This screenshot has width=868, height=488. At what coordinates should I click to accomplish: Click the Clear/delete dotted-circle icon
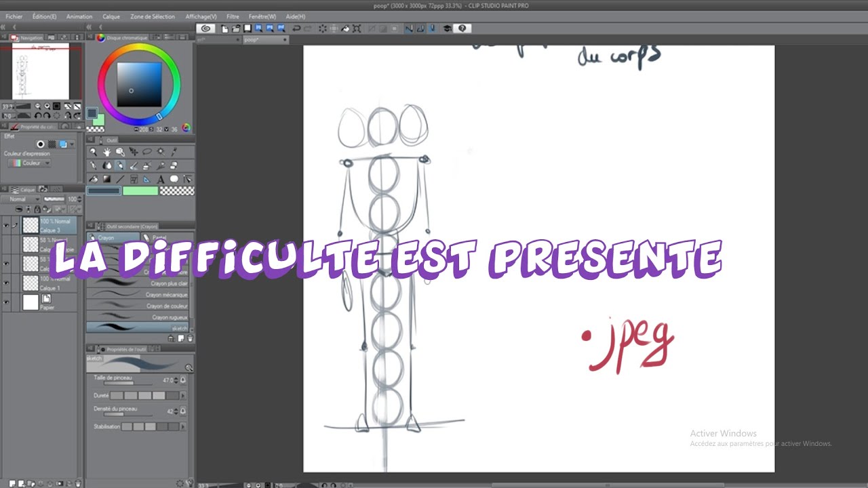(323, 28)
